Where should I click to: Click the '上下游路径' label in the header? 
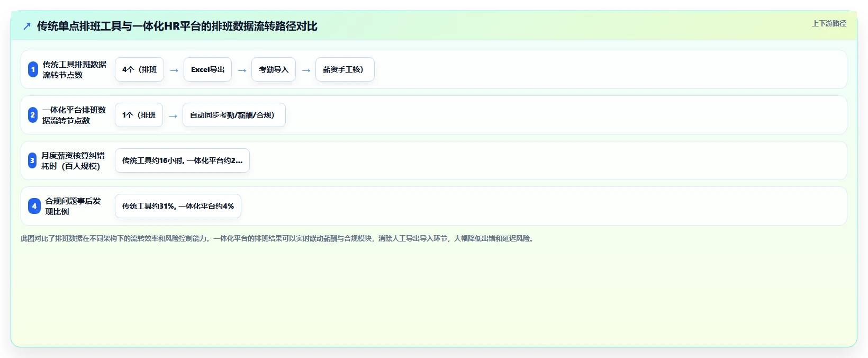829,23
